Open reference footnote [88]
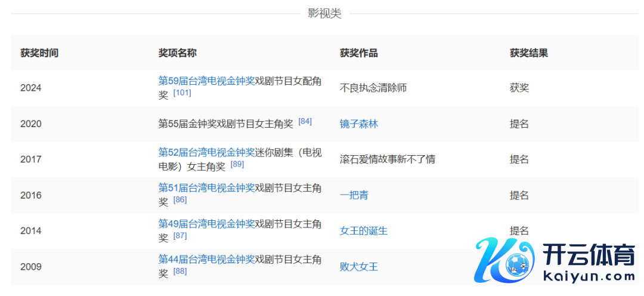Image resolution: width=644 pixels, height=296 pixels. (179, 272)
